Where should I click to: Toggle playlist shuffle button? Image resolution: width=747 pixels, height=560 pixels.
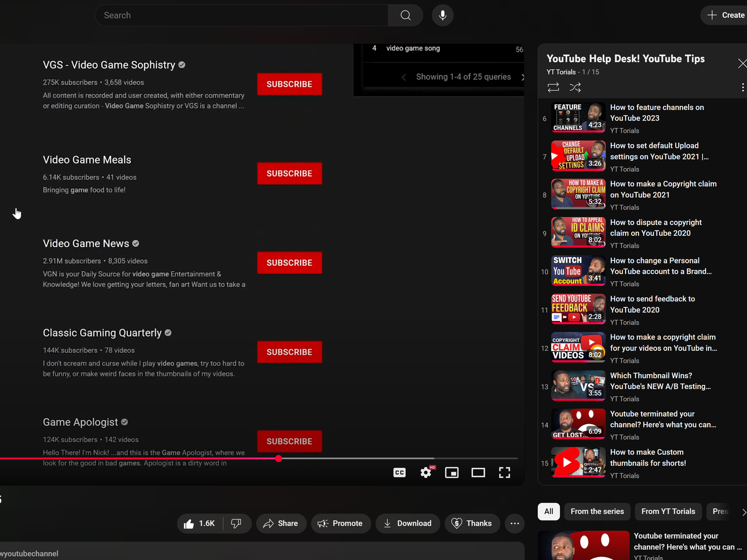pos(575,87)
